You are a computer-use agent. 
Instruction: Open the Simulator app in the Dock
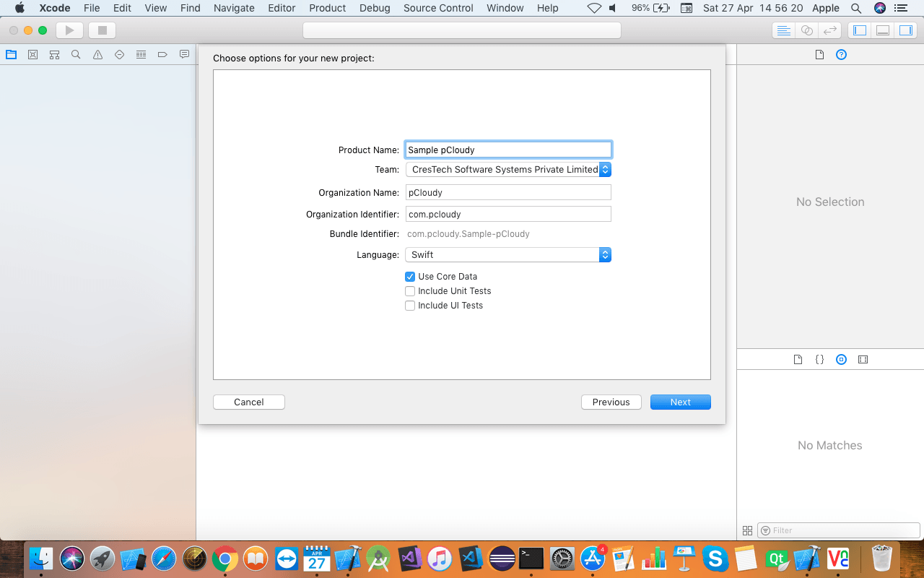(134, 558)
